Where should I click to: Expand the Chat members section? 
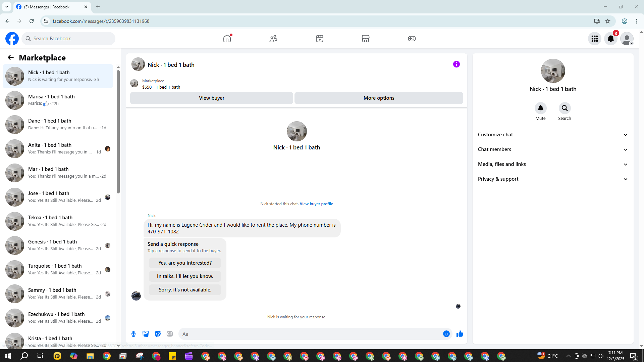[553, 149]
